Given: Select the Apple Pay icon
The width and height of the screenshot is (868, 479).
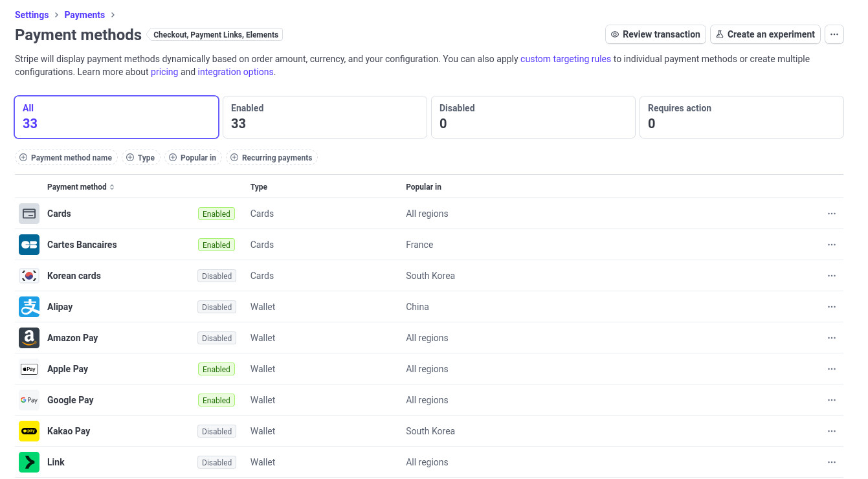Looking at the screenshot, I should (x=29, y=369).
